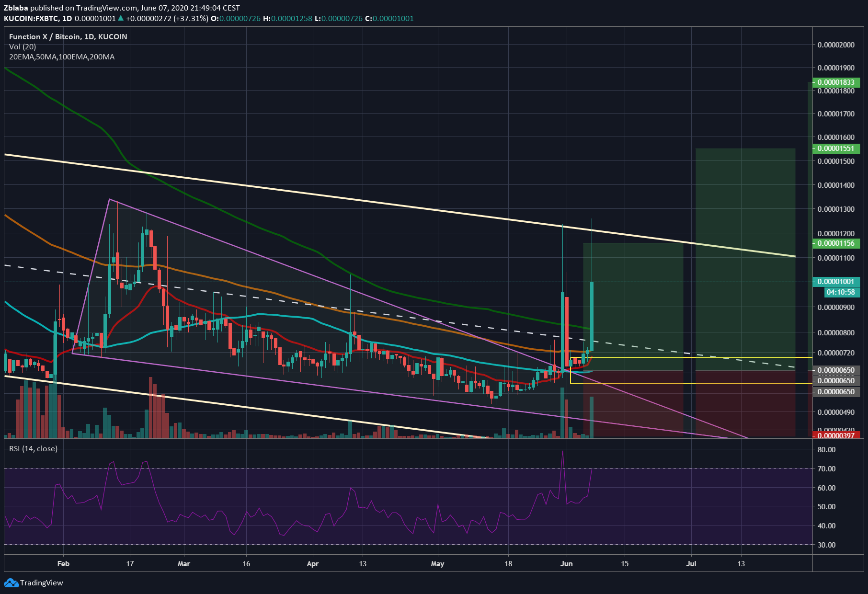Click the red 0.00000397 stop label
Viewport: 868px width, 594px height.
click(836, 435)
